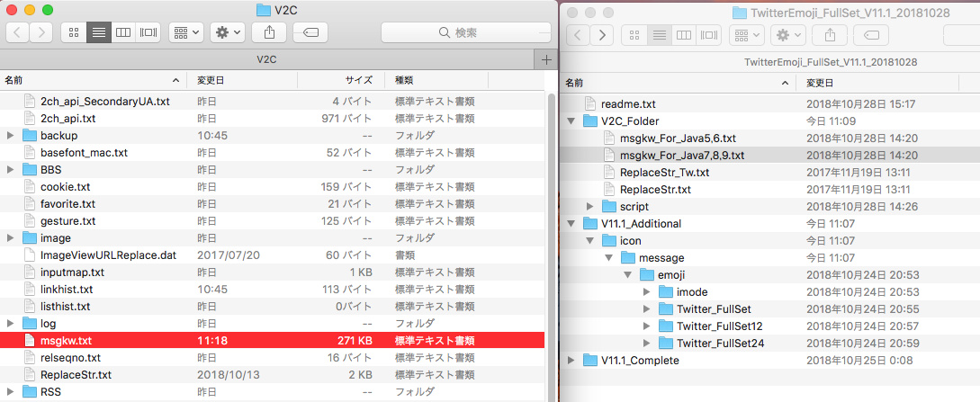This screenshot has width=980, height=402.
Task: Expand the BBS folder
Action: pos(10,170)
